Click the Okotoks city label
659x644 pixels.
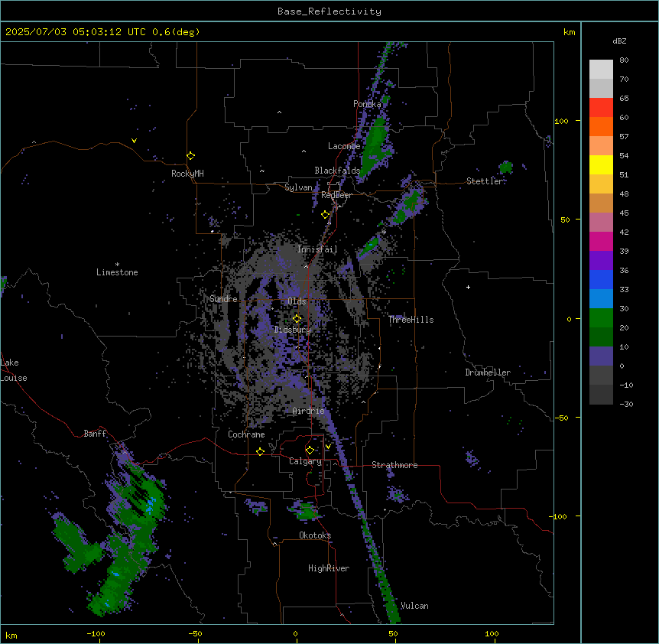(315, 535)
